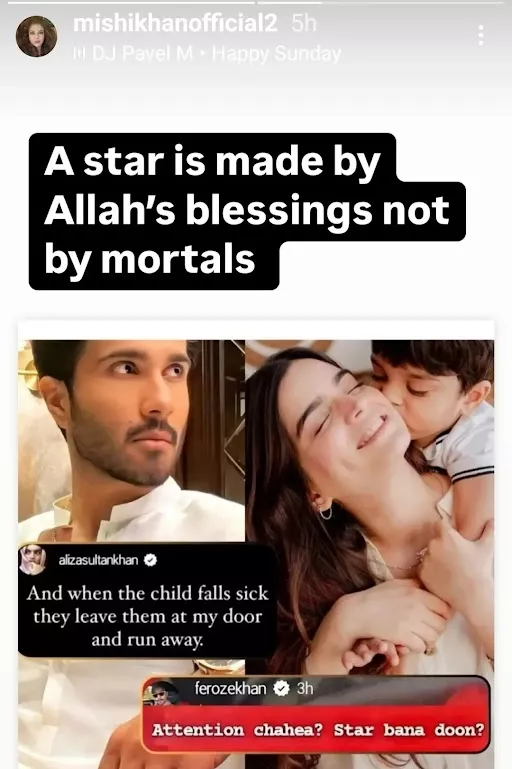This screenshot has width=512, height=769.
Task: Click the alizasultankhan verified badge
Action: pos(150,560)
